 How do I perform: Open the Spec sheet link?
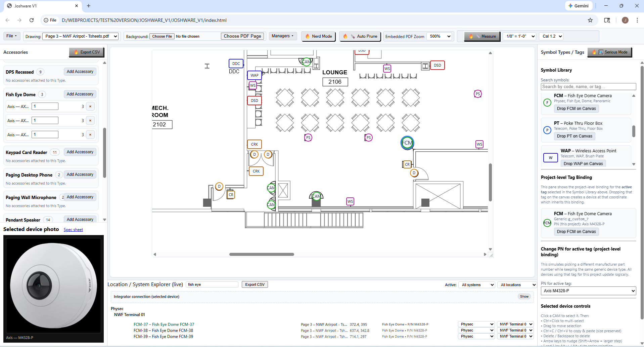(x=73, y=229)
